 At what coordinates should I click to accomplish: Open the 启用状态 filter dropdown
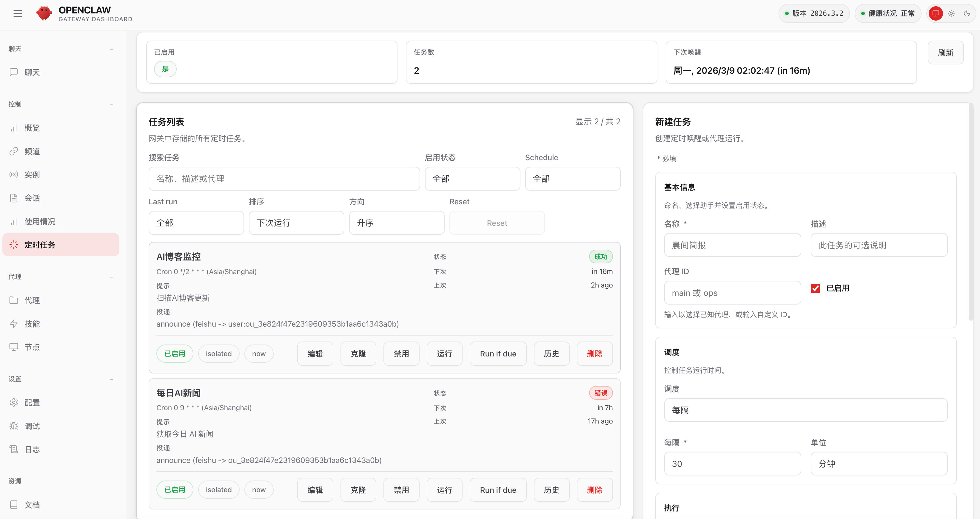tap(472, 179)
